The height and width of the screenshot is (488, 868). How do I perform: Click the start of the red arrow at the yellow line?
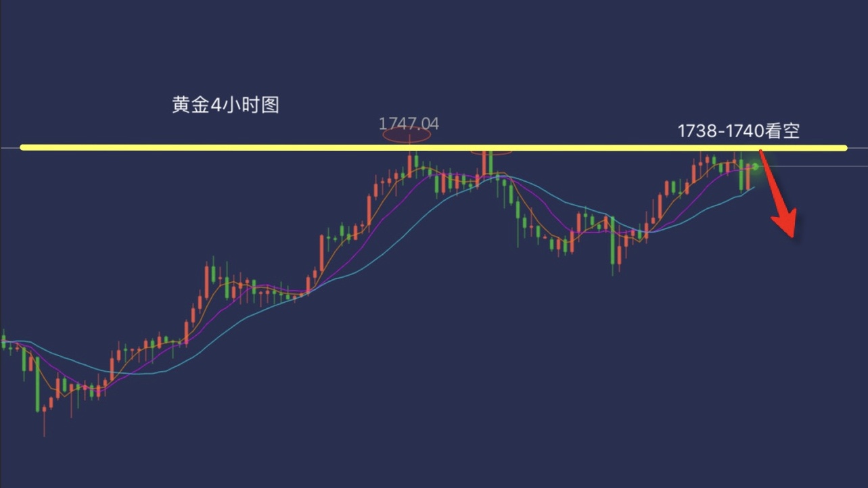760,152
